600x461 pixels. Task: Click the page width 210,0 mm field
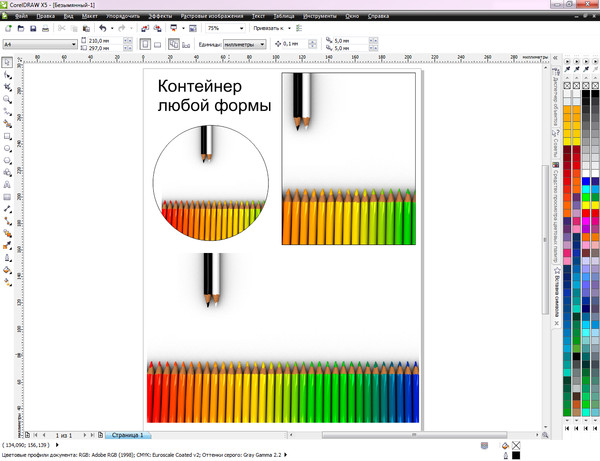tap(106, 41)
